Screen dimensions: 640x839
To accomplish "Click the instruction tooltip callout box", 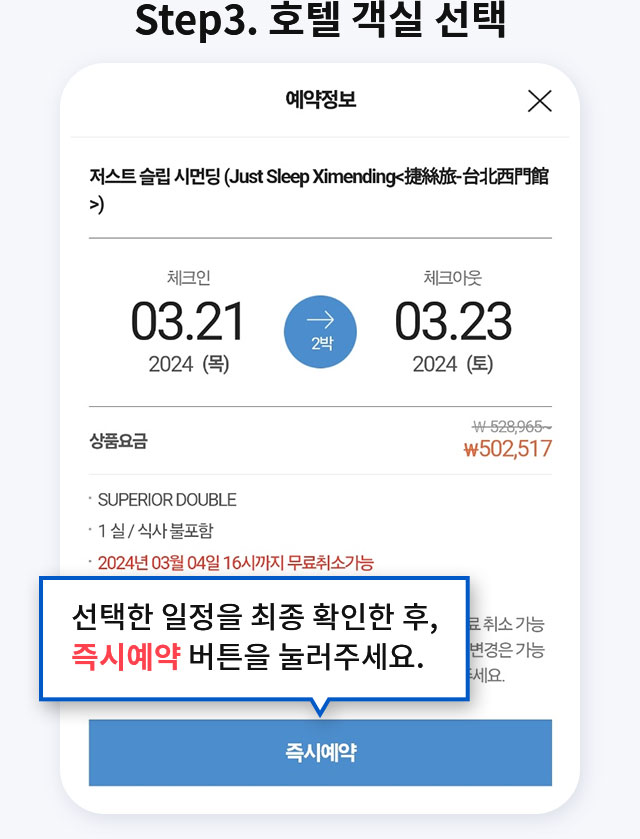I will pyautogui.click(x=255, y=638).
